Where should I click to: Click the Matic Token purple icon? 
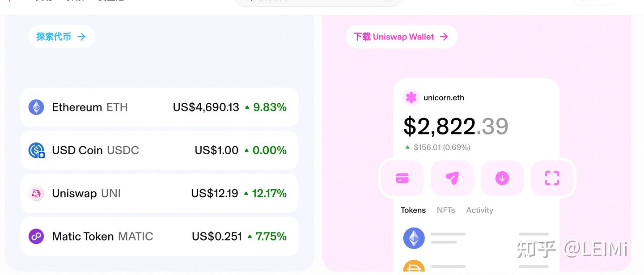tap(36, 236)
